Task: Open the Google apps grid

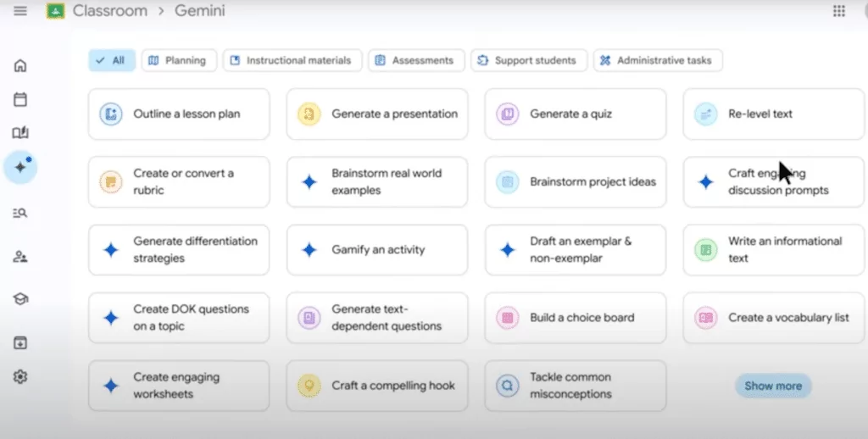Action: pos(839,11)
